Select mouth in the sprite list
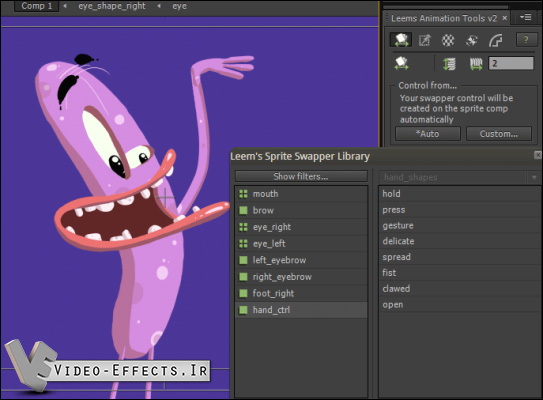Image resolution: width=543 pixels, height=400 pixels. pyautogui.click(x=301, y=194)
